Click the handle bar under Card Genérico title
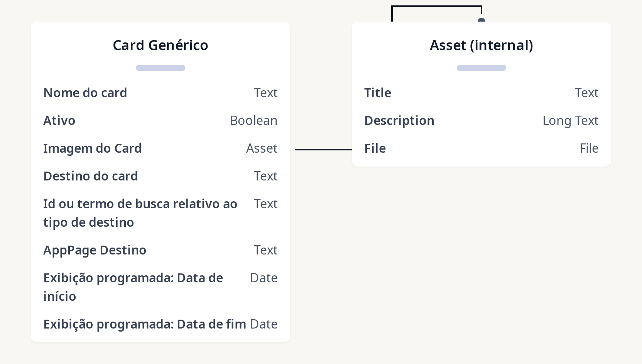This screenshot has height=364, width=642. click(x=160, y=68)
